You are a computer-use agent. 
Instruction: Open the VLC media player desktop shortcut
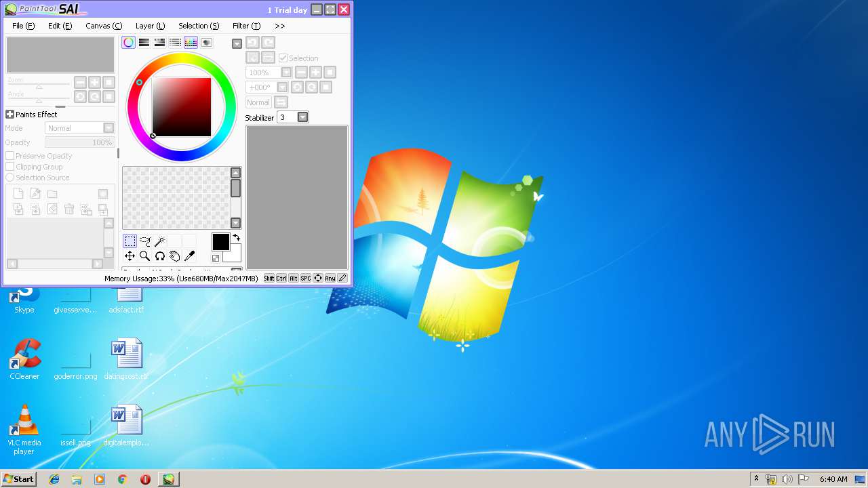coord(24,430)
